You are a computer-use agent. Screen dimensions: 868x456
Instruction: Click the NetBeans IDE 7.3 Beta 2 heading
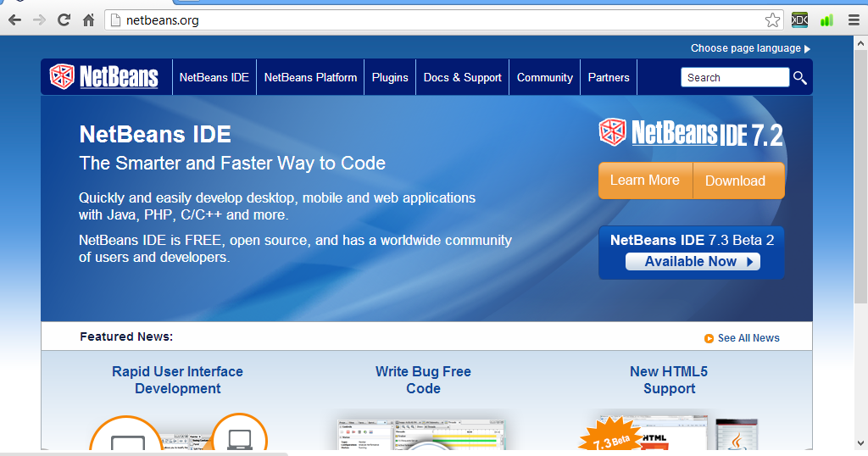pyautogui.click(x=692, y=240)
